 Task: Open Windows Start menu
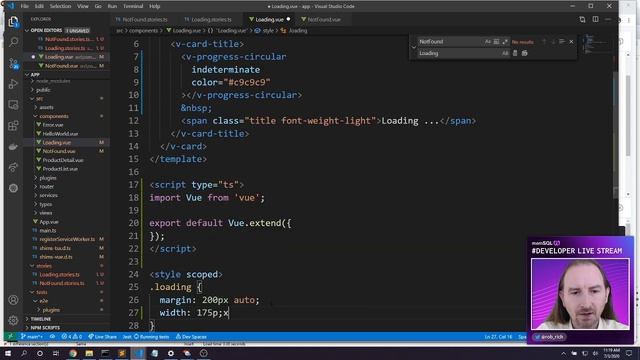(8, 353)
